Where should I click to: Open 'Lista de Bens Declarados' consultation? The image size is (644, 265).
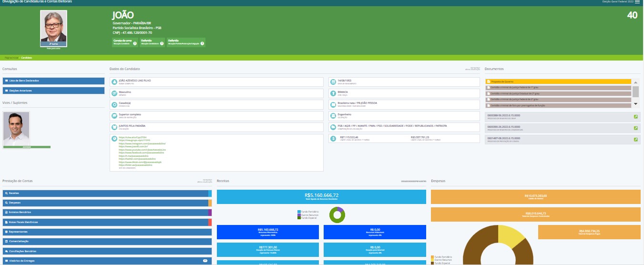click(53, 81)
